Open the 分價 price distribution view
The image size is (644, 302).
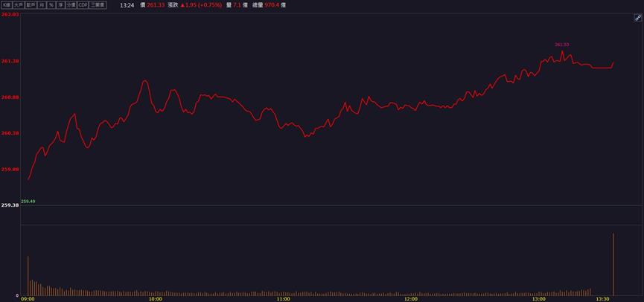pos(71,5)
